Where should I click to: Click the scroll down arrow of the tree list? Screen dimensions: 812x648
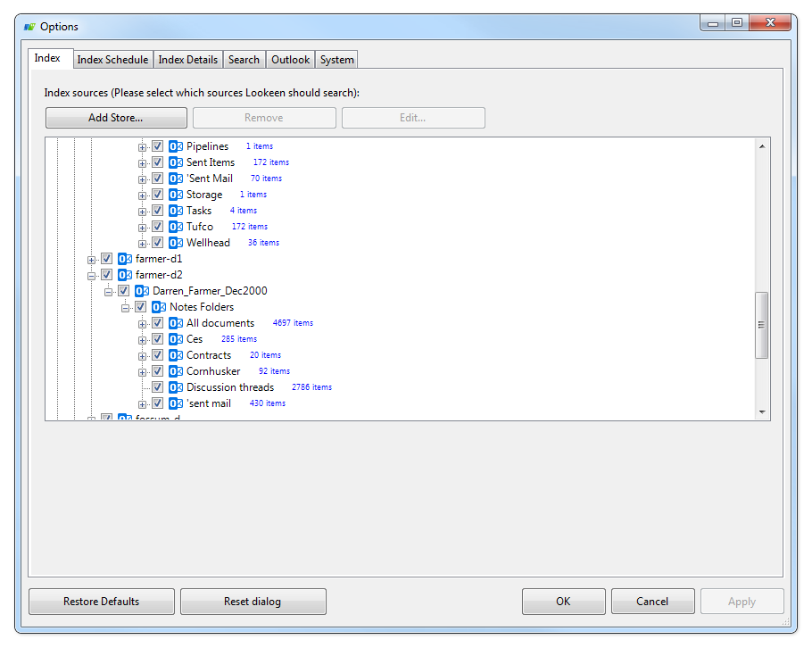[x=762, y=412]
